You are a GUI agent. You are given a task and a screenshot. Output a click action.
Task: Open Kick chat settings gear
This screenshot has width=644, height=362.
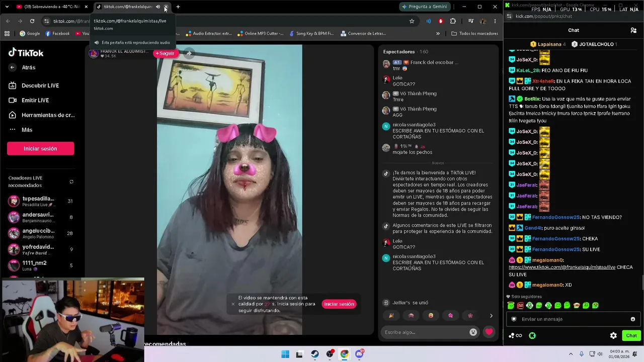613,335
